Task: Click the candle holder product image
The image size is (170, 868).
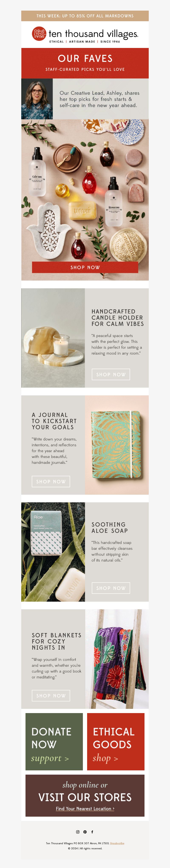Action: [53, 338]
